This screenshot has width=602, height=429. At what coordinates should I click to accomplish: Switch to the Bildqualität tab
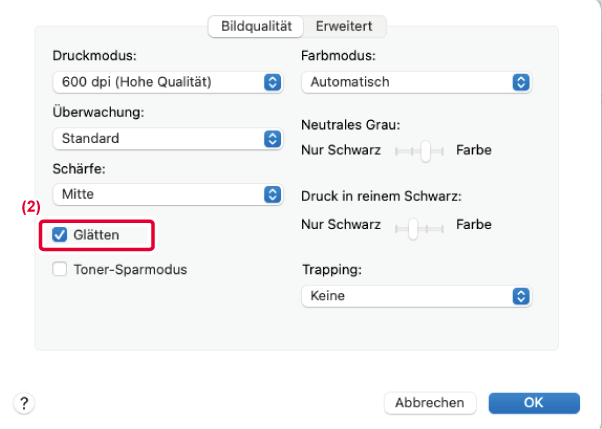pyautogui.click(x=254, y=26)
